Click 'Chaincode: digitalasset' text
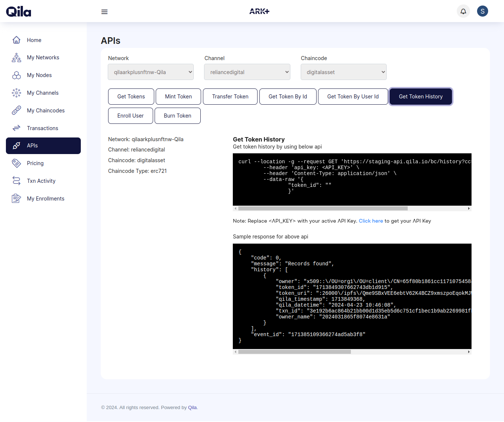This screenshot has width=504, height=422. click(x=137, y=160)
